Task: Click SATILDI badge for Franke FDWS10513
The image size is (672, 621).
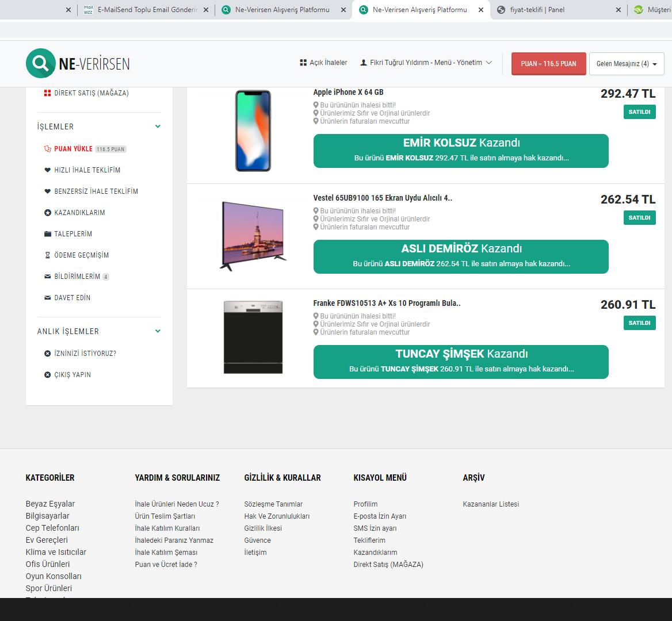Action: (x=639, y=323)
